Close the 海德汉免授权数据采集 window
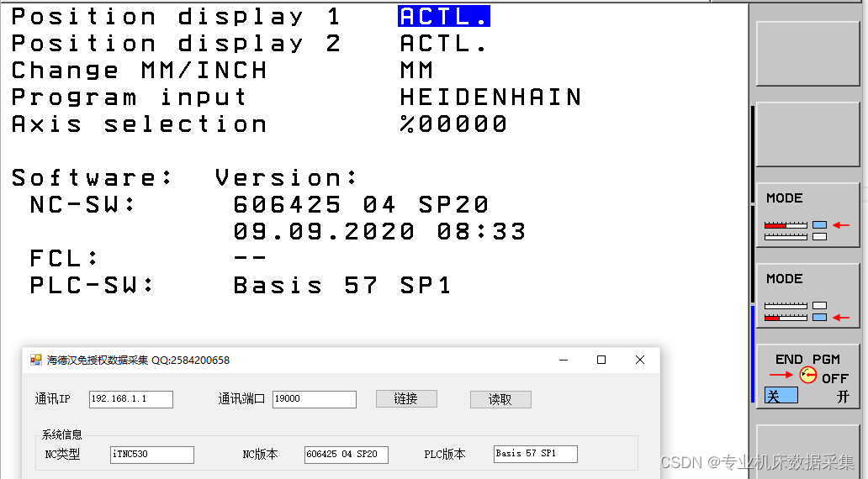This screenshot has height=479, width=868. click(x=640, y=360)
